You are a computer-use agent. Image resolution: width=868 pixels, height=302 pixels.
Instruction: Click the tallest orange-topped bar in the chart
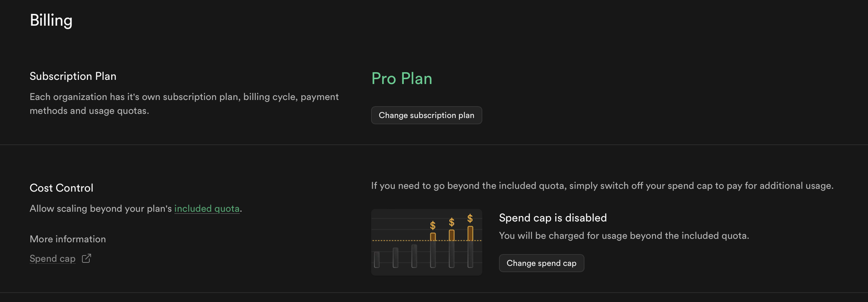(470, 246)
